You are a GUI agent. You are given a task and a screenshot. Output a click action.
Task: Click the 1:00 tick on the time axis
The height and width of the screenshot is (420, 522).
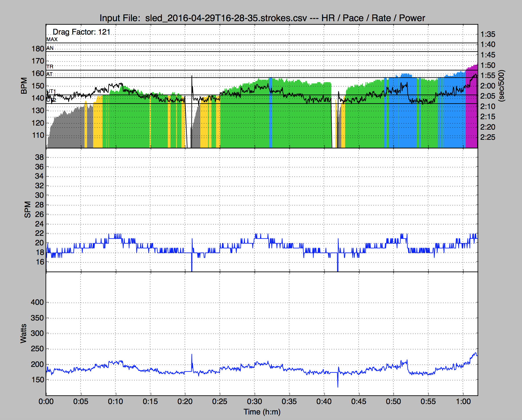pos(463,402)
